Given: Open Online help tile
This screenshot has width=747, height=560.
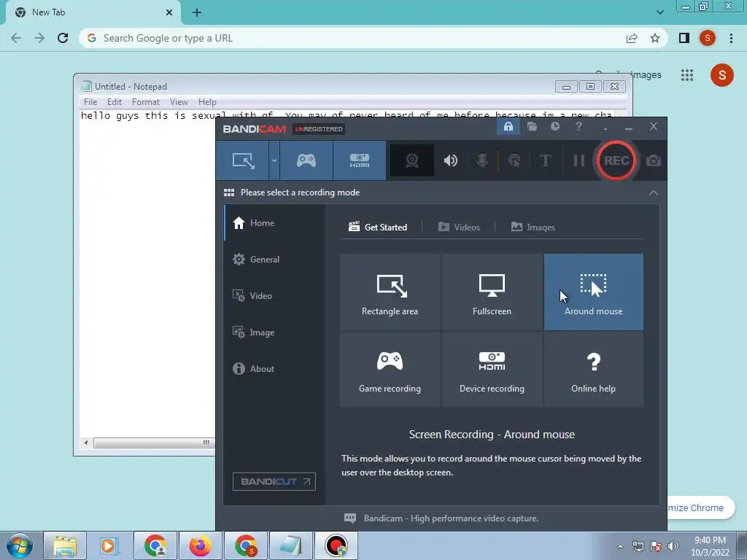Looking at the screenshot, I should click(593, 370).
